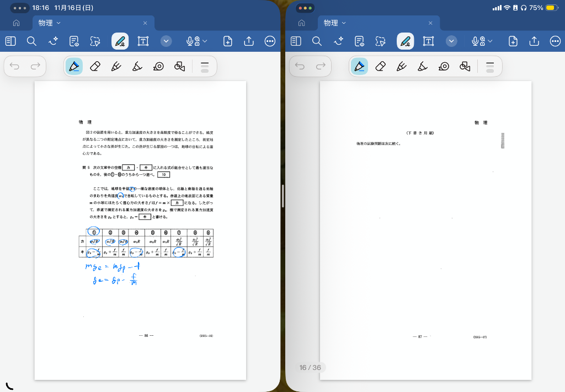Toggle pen drawing mode in the right window
Viewport: 565px width, 392px height.
coord(406,41)
